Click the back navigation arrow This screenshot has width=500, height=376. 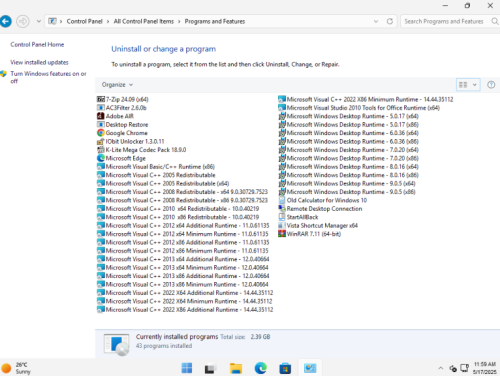pyautogui.click(x=5, y=21)
